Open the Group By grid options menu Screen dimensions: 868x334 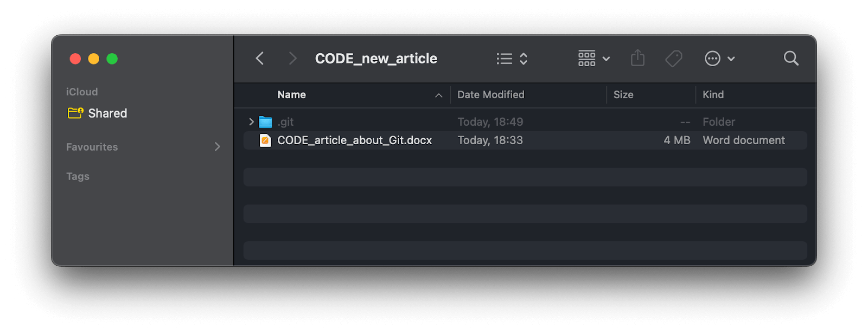[594, 59]
